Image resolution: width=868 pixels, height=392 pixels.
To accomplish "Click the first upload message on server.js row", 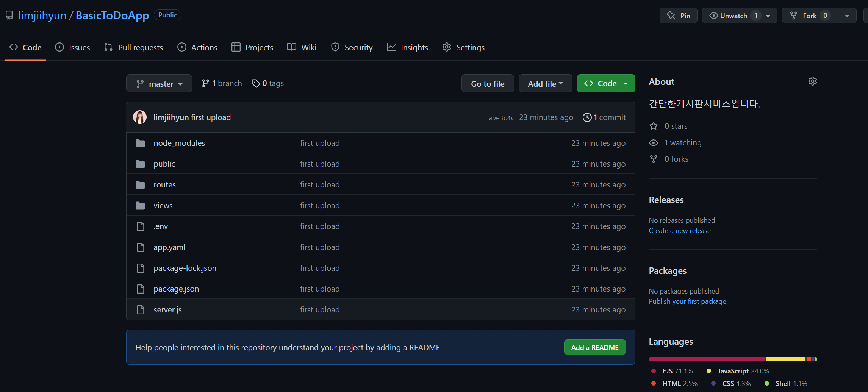I will (x=320, y=310).
